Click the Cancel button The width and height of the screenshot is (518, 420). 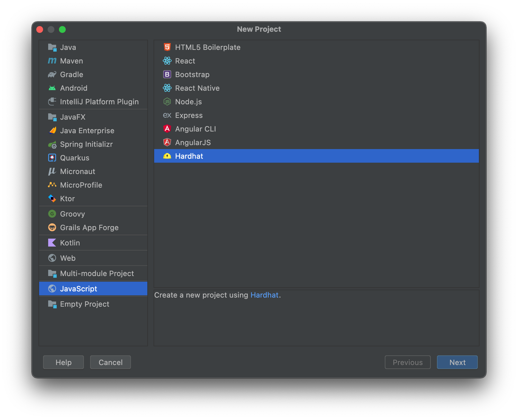tap(111, 362)
